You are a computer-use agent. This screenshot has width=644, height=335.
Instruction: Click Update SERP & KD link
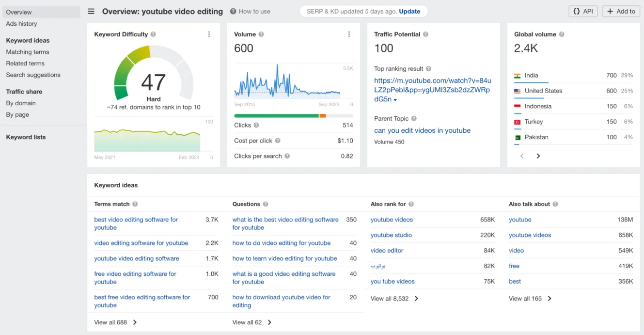click(409, 11)
